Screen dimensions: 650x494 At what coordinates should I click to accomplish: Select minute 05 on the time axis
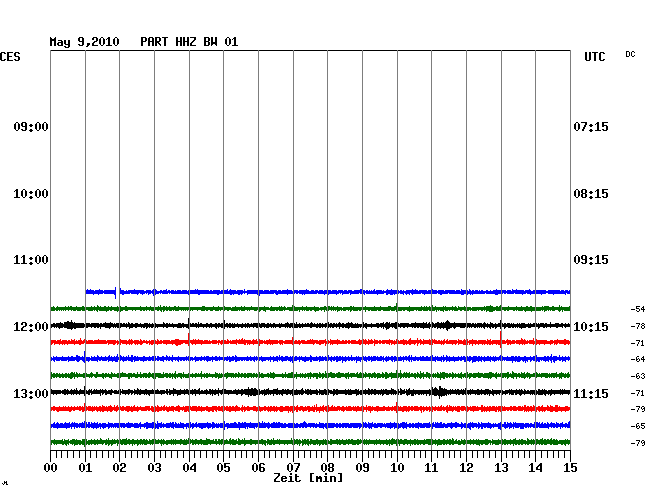coord(224,467)
